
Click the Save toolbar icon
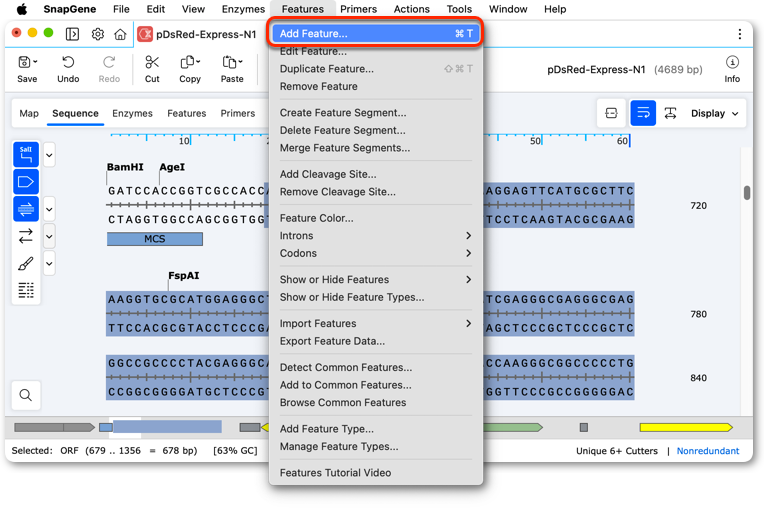click(x=24, y=62)
